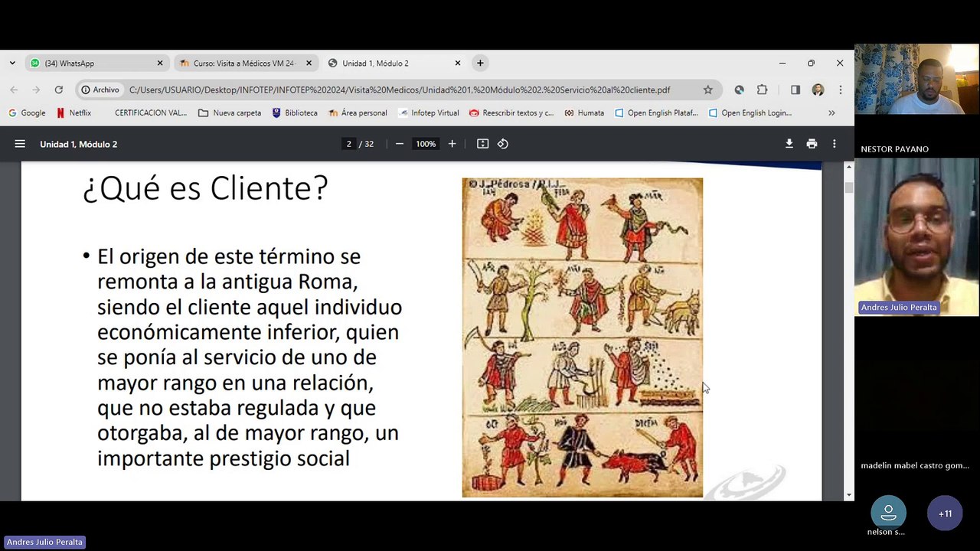Open the tab search dropdown arrow
The width and height of the screenshot is (980, 551).
click(12, 63)
